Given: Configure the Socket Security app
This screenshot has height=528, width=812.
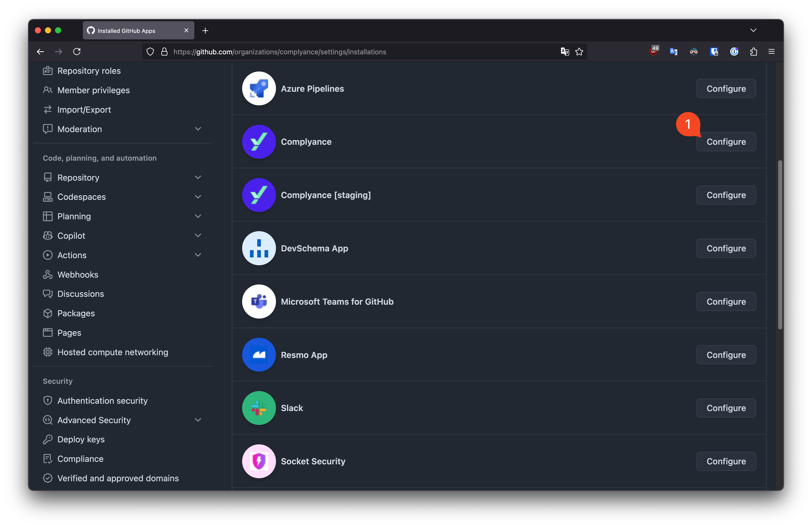Looking at the screenshot, I should [x=726, y=461].
